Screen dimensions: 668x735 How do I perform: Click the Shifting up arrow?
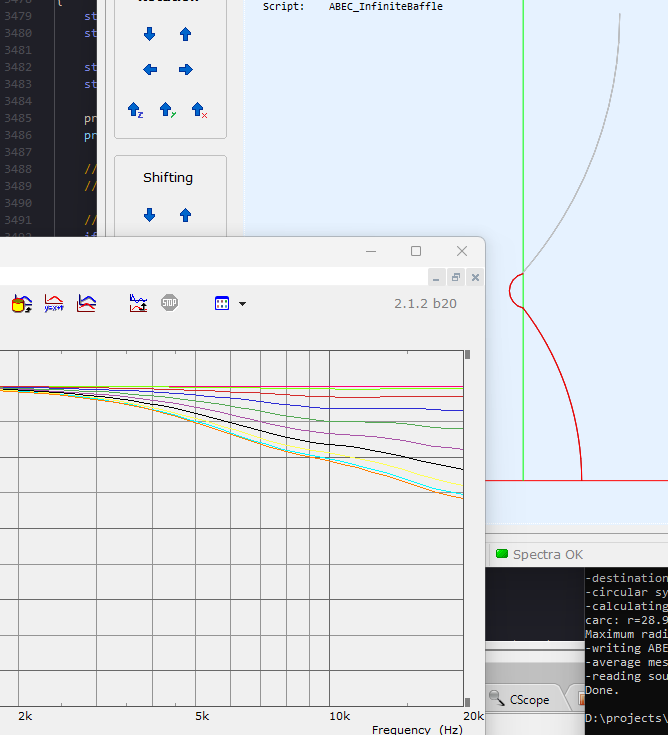[186, 215]
